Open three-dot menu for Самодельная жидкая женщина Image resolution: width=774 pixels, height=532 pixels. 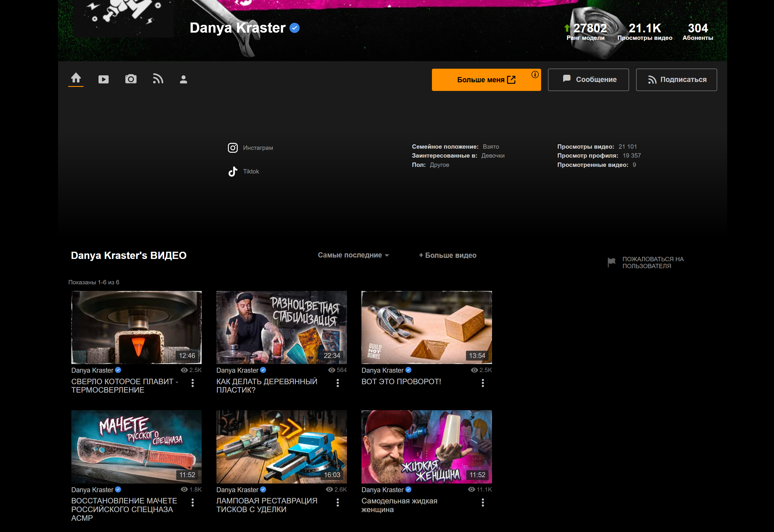tap(483, 502)
